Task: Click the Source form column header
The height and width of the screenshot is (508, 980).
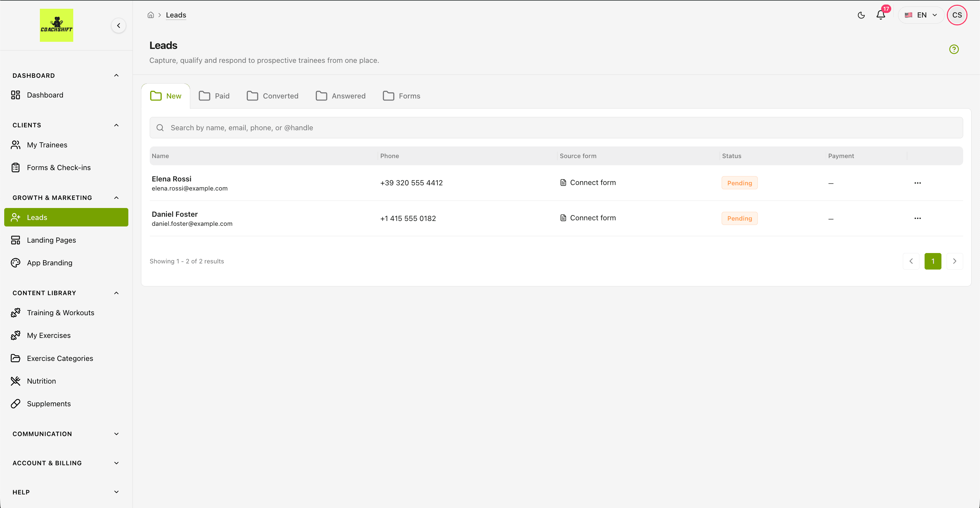Action: pos(578,156)
